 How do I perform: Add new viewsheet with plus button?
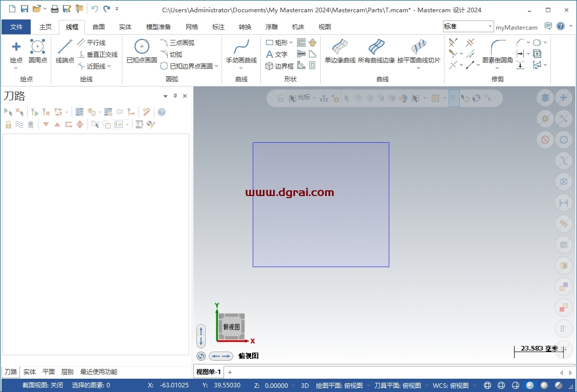tap(230, 372)
